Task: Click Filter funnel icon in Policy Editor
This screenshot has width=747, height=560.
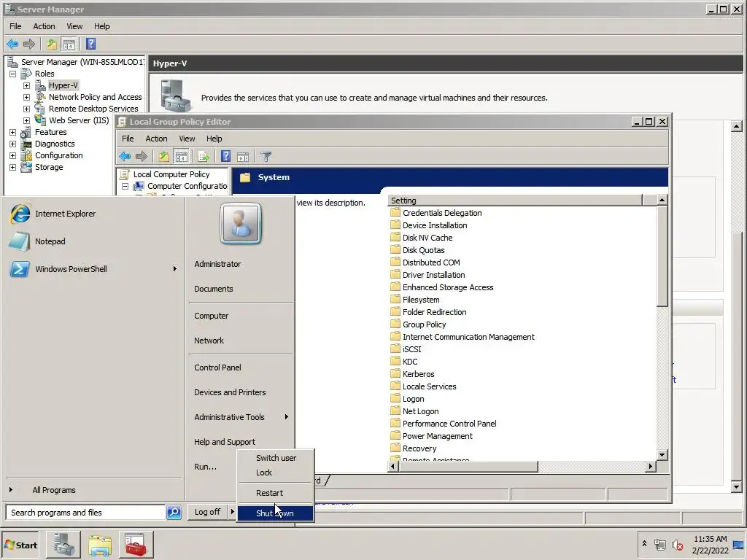Action: point(266,156)
